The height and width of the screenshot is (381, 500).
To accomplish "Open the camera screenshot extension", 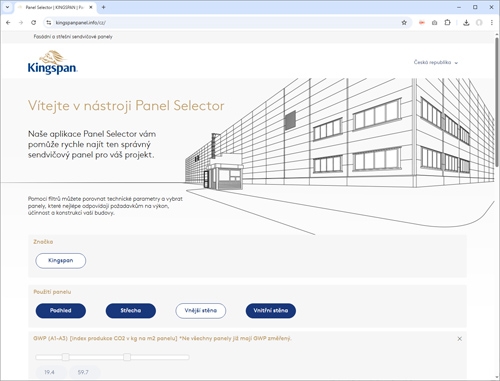I will pyautogui.click(x=434, y=23).
